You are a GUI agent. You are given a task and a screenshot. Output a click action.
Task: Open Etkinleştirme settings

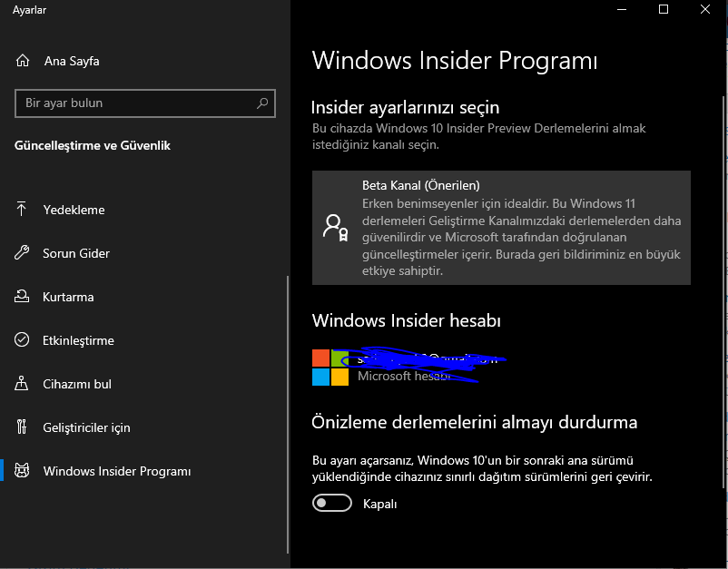point(144,340)
